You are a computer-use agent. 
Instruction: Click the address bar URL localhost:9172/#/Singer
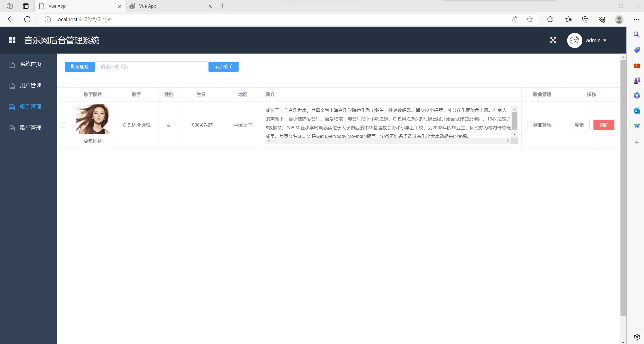[x=84, y=19]
